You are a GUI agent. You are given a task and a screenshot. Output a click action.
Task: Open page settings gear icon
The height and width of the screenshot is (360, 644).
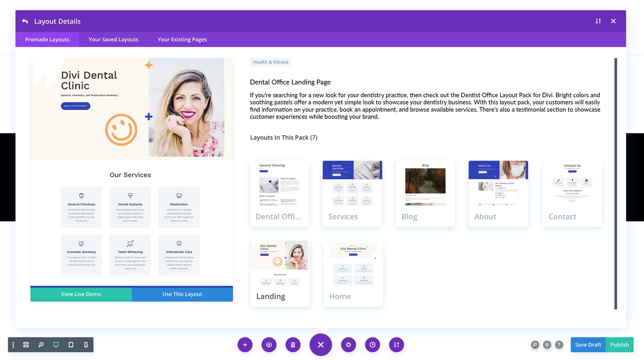coord(348,345)
